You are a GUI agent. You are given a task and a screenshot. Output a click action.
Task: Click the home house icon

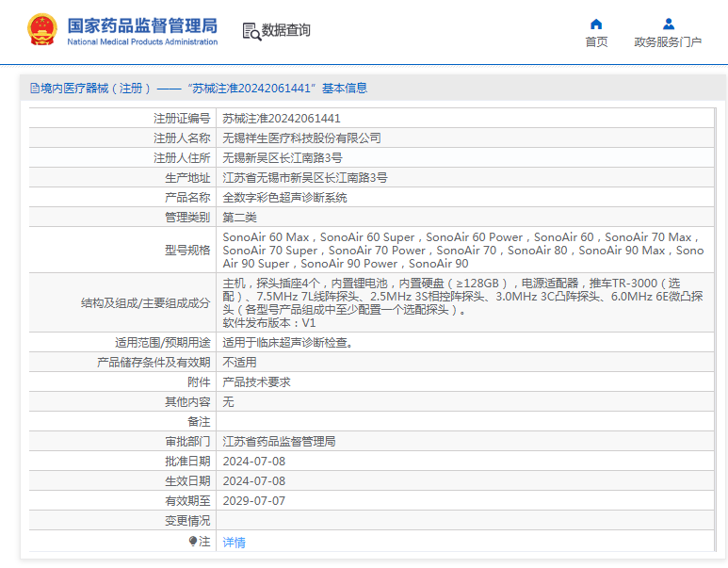pos(596,24)
